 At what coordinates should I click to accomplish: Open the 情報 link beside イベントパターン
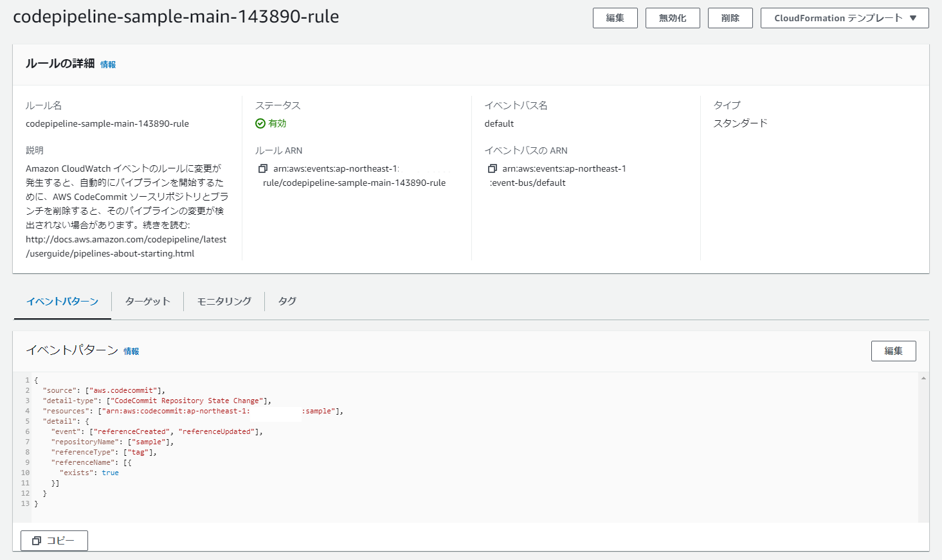tap(131, 351)
